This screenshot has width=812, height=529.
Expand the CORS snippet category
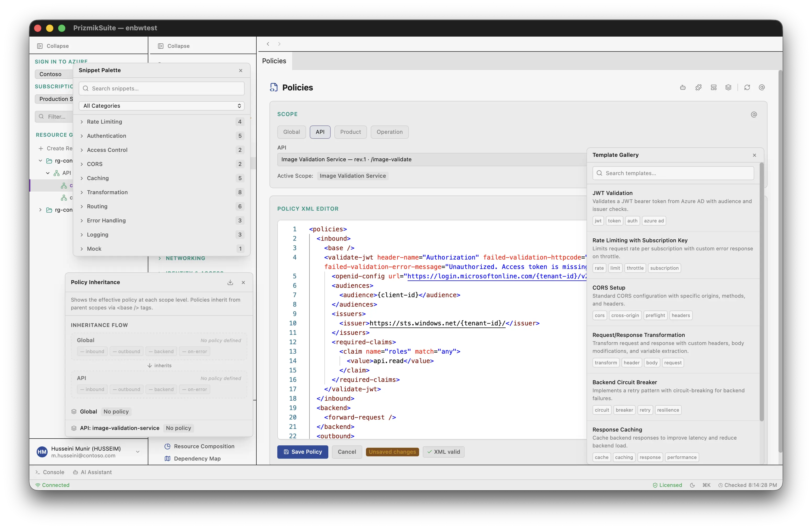tap(161, 164)
